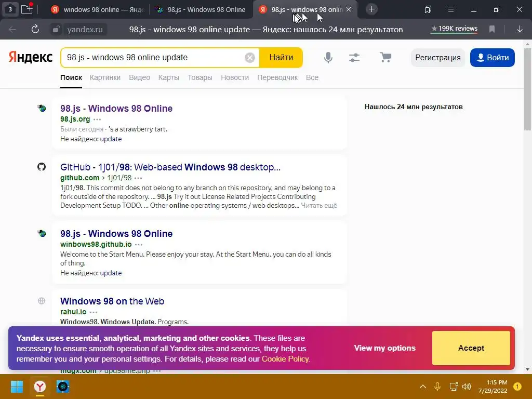Switch to Товары tab

(200, 78)
